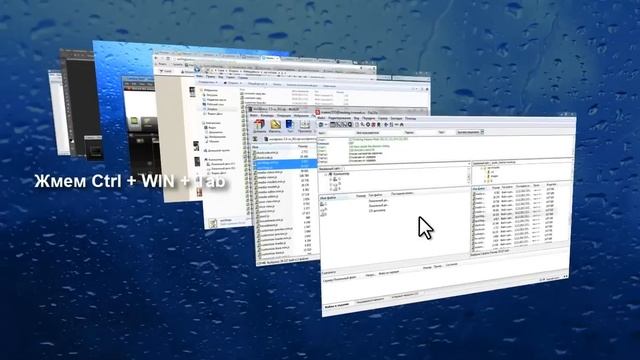Screen dimensions: 640x360
Task: Collapse the Компьютер node in local tree
Action: tap(326, 174)
